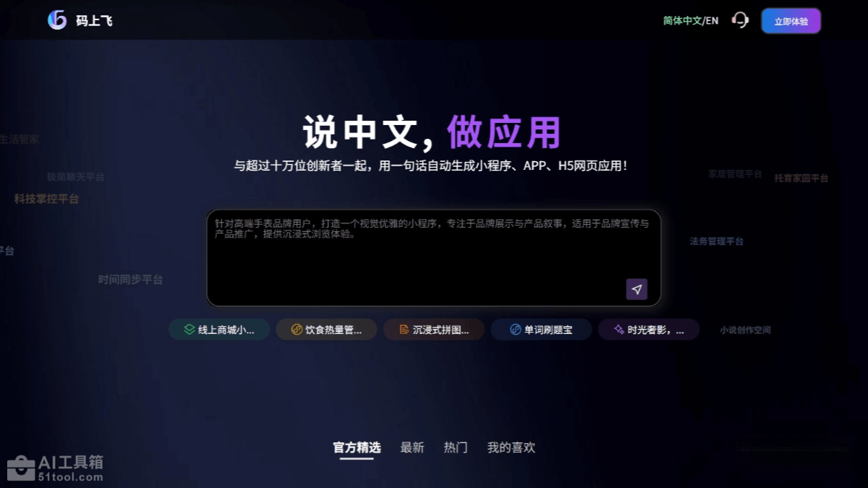Click the 码上飞 logo icon
Screen dimensions: 868x488
(57, 20)
